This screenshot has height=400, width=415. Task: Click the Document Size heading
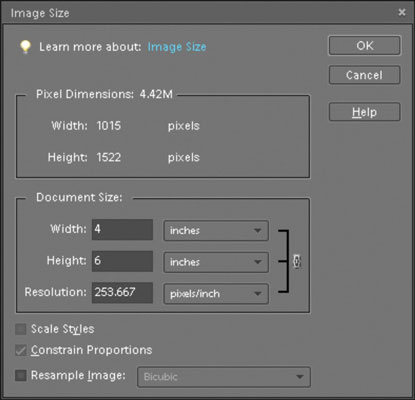pyautogui.click(x=79, y=197)
